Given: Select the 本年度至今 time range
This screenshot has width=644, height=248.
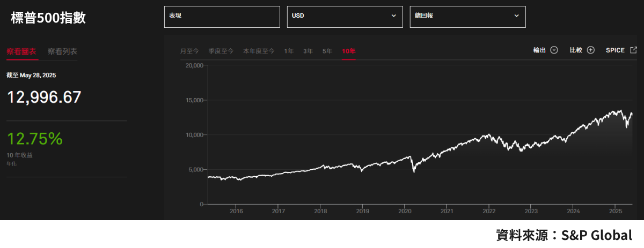Looking at the screenshot, I should tap(259, 51).
